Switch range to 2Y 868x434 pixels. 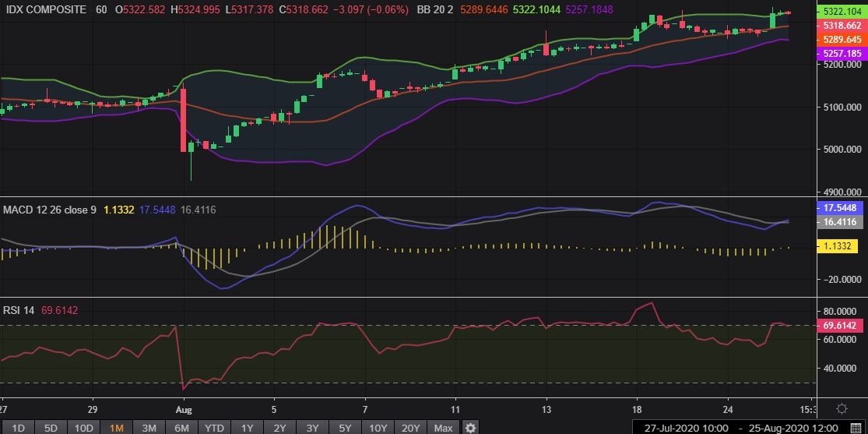point(279,428)
